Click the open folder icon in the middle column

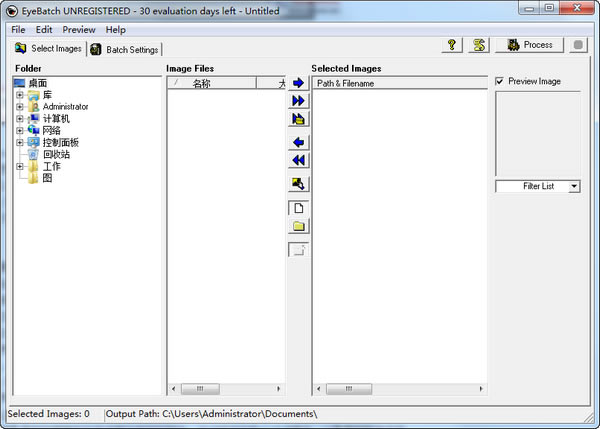pos(298,226)
